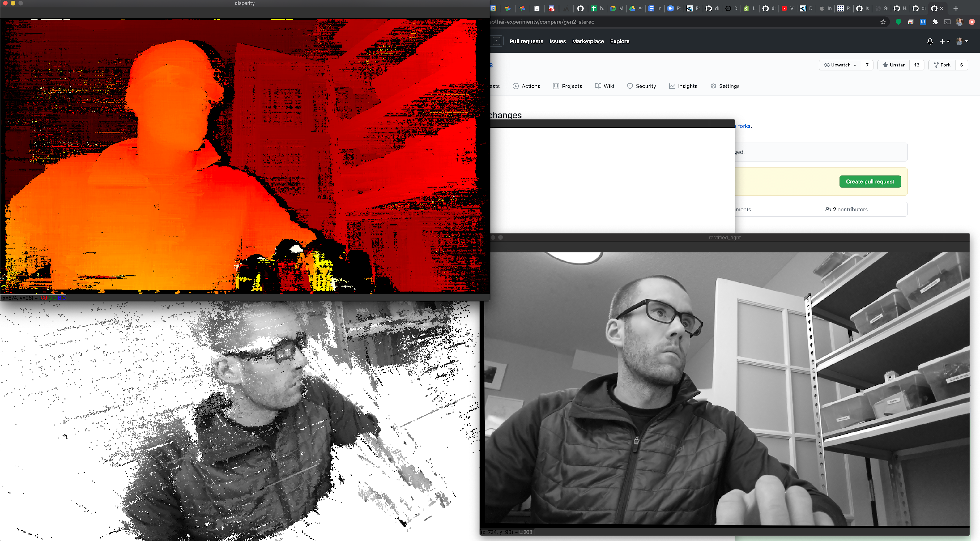Open the Shopify browser tab
Screen dimensions: 980x541
[747, 8]
